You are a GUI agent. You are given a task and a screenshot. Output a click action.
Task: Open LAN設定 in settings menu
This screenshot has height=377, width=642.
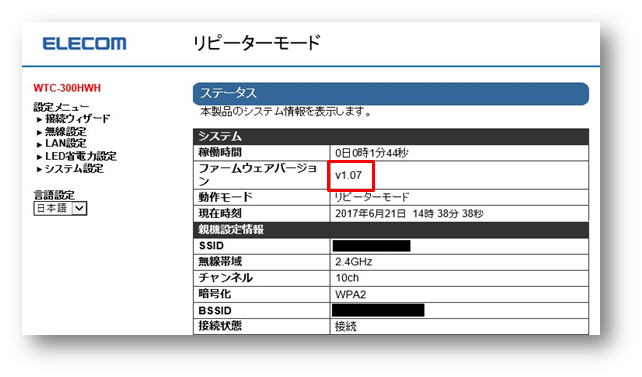[66, 143]
